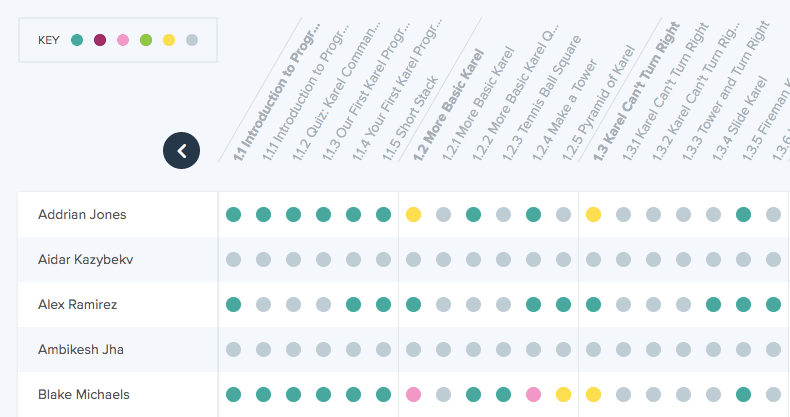790x417 pixels.
Task: Click the yellow dot in the key
Action: (169, 40)
